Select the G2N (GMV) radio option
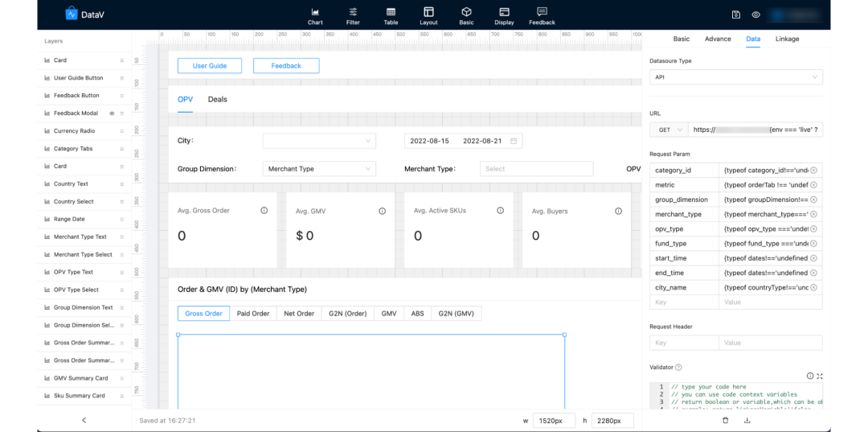 tap(457, 314)
